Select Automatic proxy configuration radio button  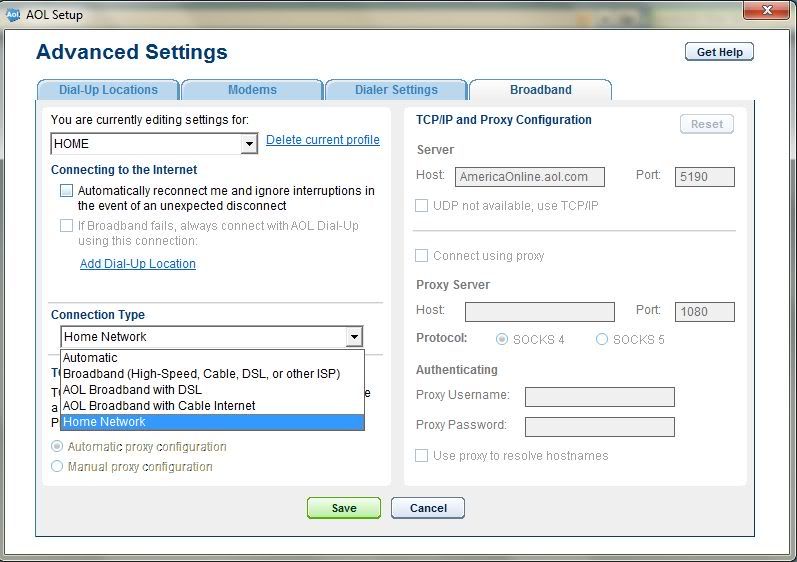coord(57,446)
